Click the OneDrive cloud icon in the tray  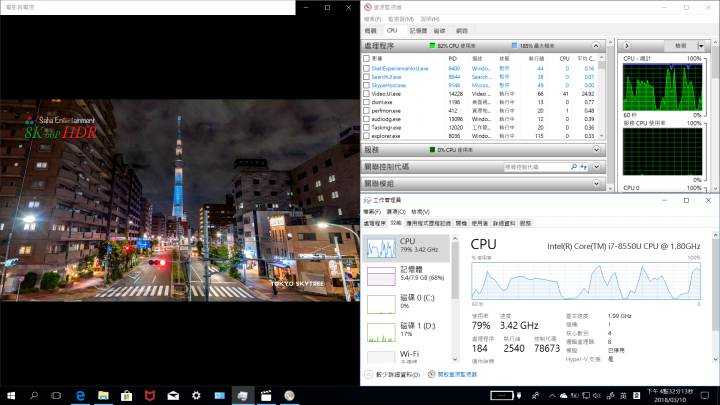tap(563, 395)
